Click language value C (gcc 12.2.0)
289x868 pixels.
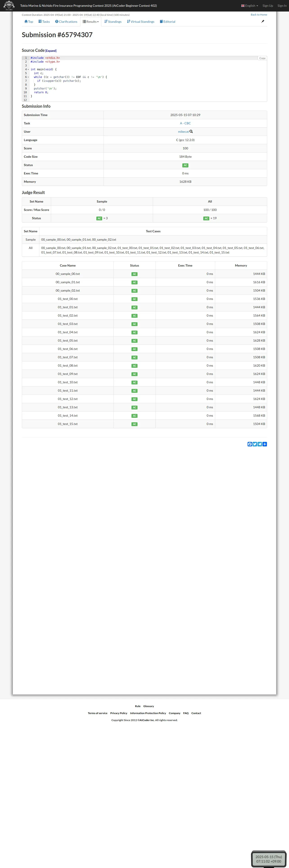185,140
